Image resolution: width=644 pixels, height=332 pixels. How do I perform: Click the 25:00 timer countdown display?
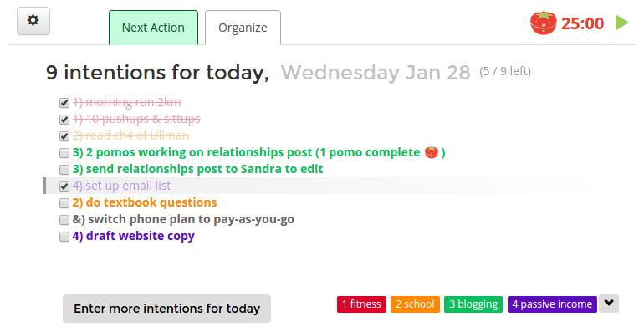tap(582, 23)
